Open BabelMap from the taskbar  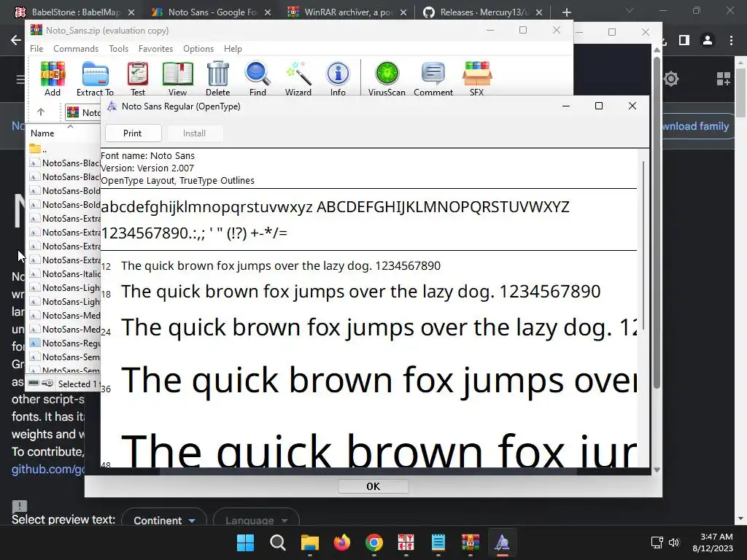(406, 542)
